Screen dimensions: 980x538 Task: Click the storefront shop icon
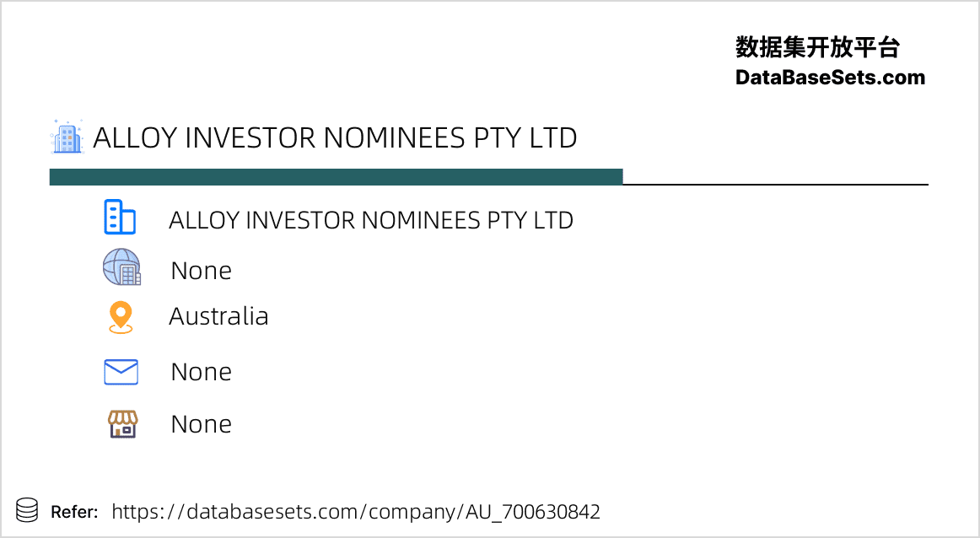point(123,423)
